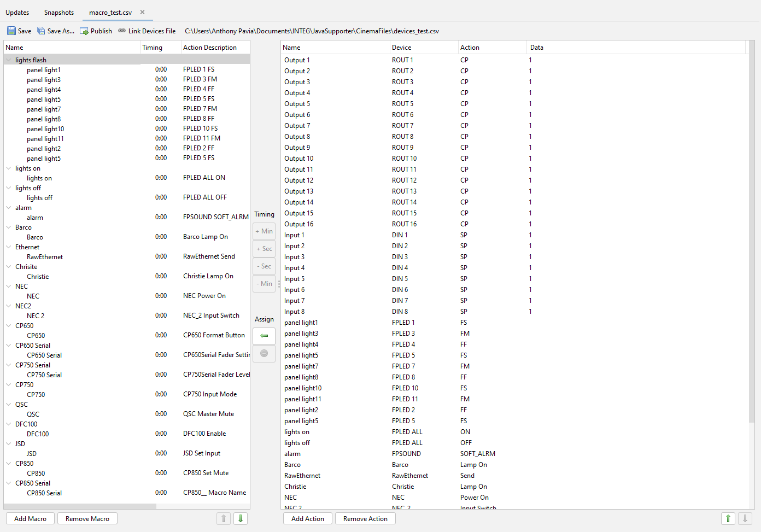Assign action with green left arrow
761x532 pixels.
tap(264, 336)
